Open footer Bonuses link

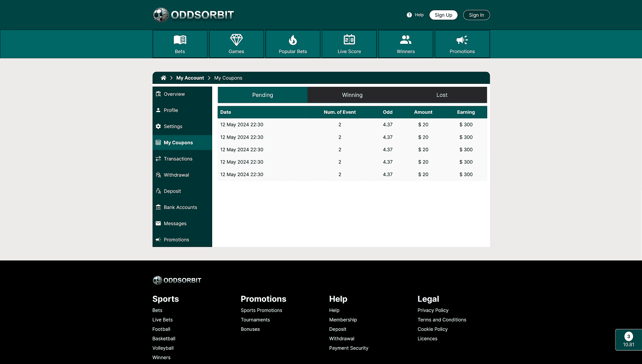point(251,329)
